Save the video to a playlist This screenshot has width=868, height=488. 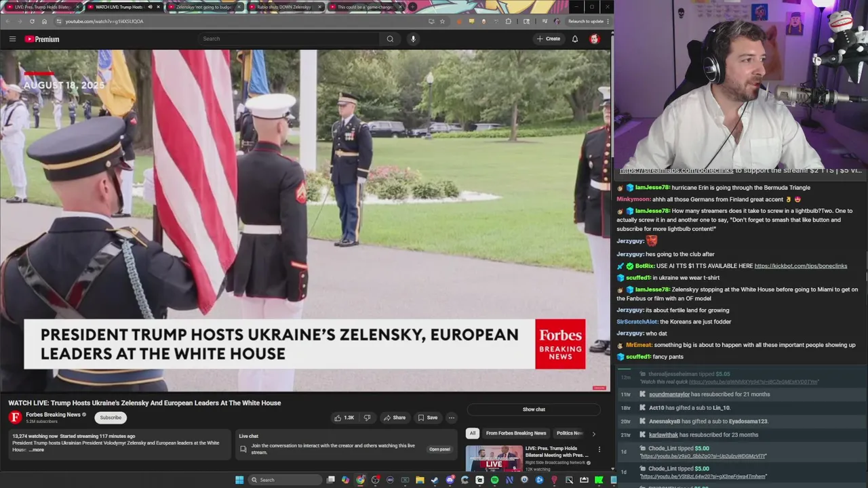pos(427,418)
